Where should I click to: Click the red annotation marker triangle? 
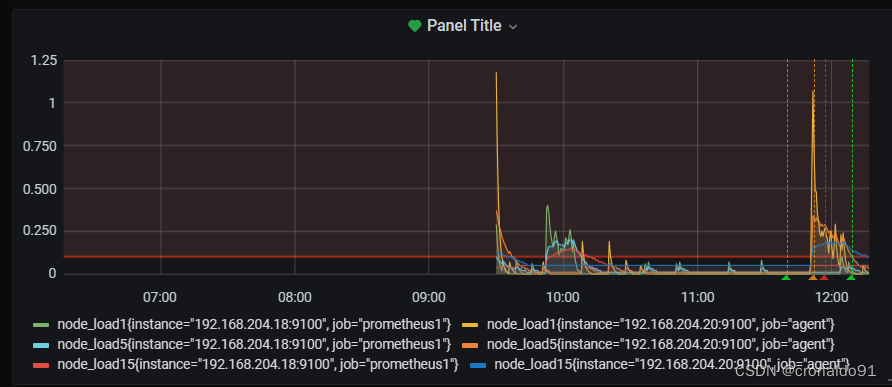coord(824,277)
